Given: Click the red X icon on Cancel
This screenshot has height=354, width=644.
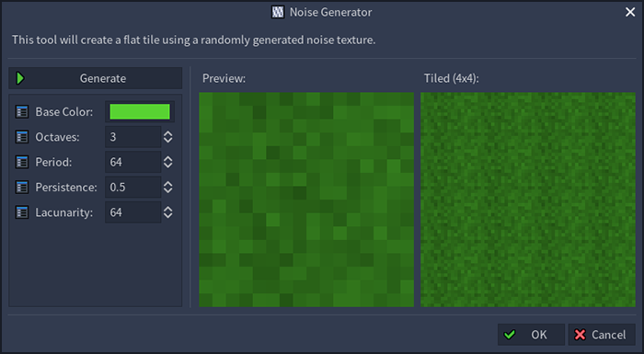Looking at the screenshot, I should pyautogui.click(x=580, y=335).
